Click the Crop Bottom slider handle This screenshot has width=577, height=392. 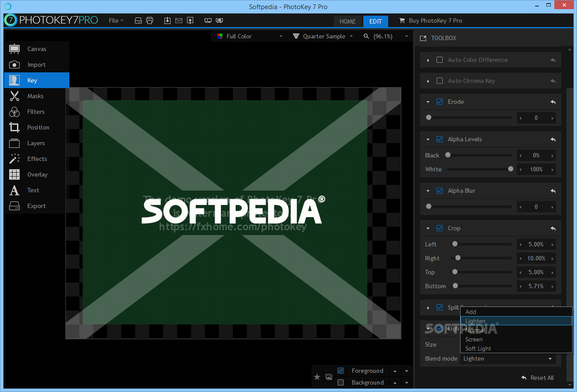tap(455, 286)
